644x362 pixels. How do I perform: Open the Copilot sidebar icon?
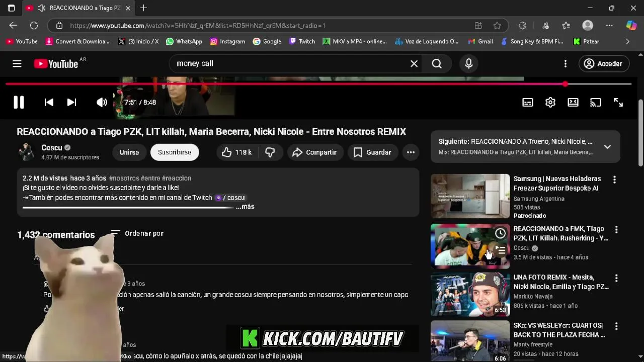tap(631, 25)
